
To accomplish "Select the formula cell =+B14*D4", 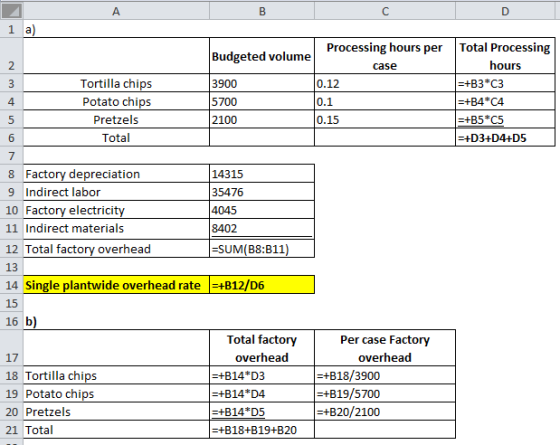I will (262, 394).
